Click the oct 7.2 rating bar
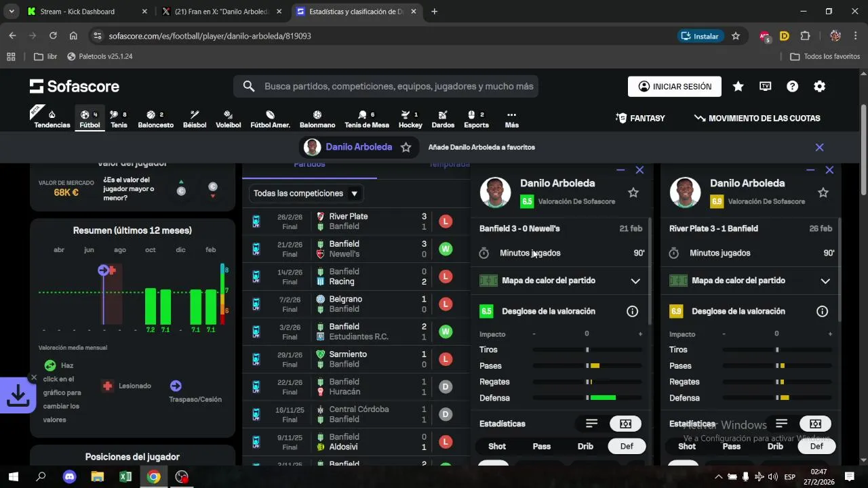The height and width of the screenshot is (488, 868). coord(151,306)
